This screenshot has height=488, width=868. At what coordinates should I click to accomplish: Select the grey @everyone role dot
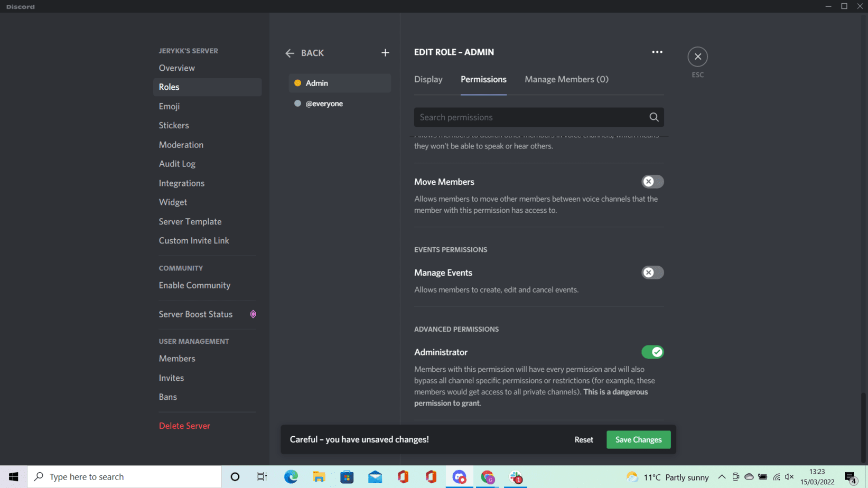pos(297,104)
